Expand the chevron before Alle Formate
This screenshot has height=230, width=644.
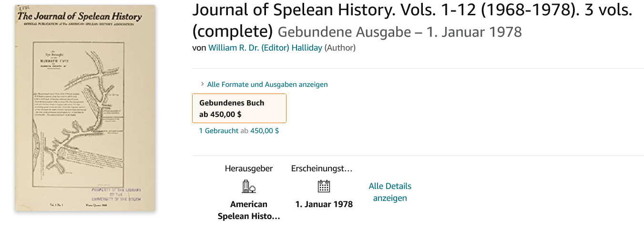[x=203, y=84]
